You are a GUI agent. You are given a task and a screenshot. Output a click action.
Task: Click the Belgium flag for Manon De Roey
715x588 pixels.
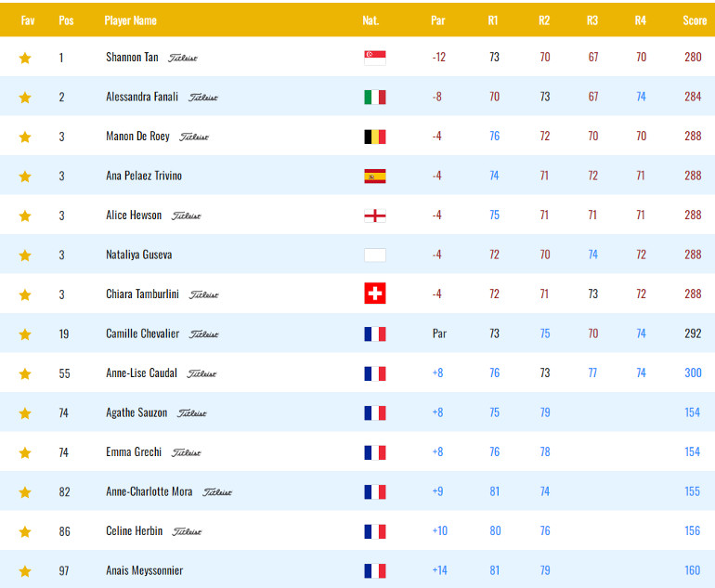pyautogui.click(x=375, y=137)
